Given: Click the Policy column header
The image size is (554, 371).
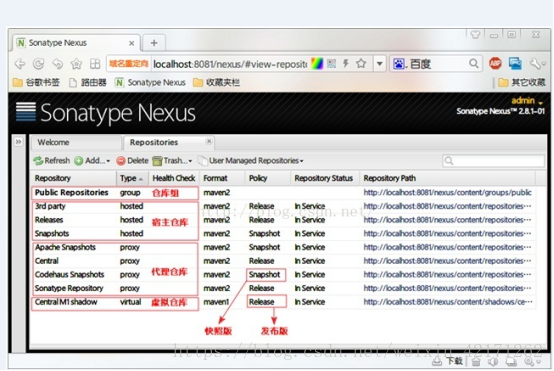Looking at the screenshot, I should point(268,178).
